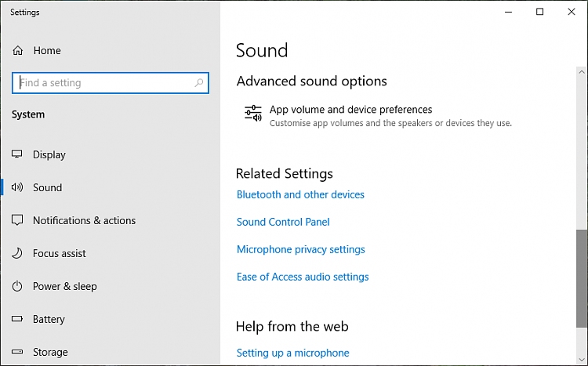Open App volume and device preferences
Screen dimensions: 588x366
click(350, 110)
